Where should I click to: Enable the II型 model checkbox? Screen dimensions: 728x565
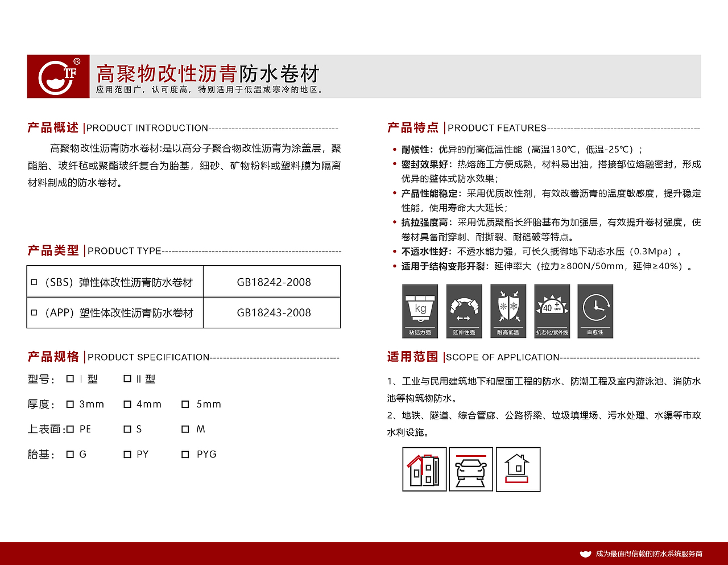[129, 378]
